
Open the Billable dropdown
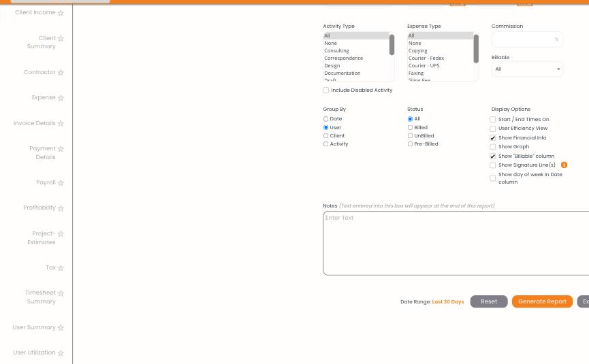point(527,69)
